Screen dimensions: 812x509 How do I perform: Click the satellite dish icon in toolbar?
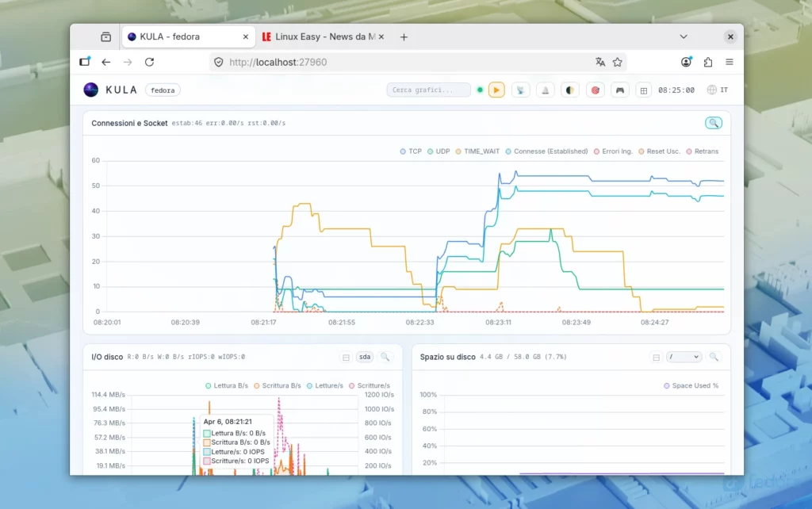click(520, 90)
